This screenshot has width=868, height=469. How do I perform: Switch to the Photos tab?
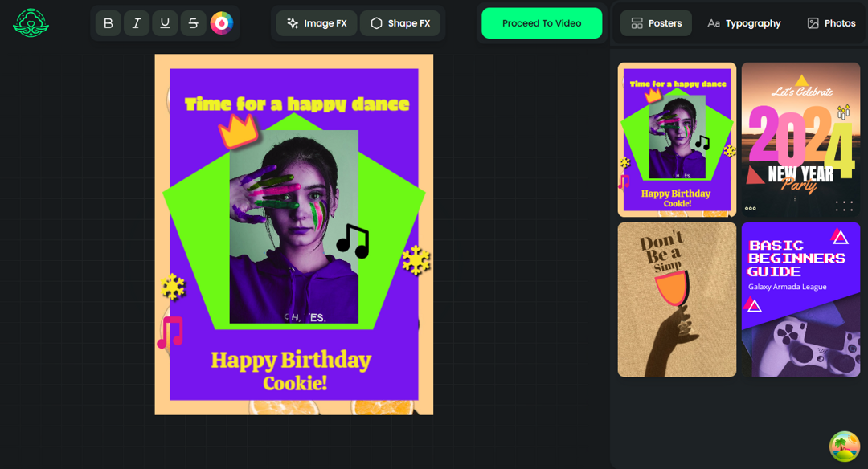pos(831,23)
